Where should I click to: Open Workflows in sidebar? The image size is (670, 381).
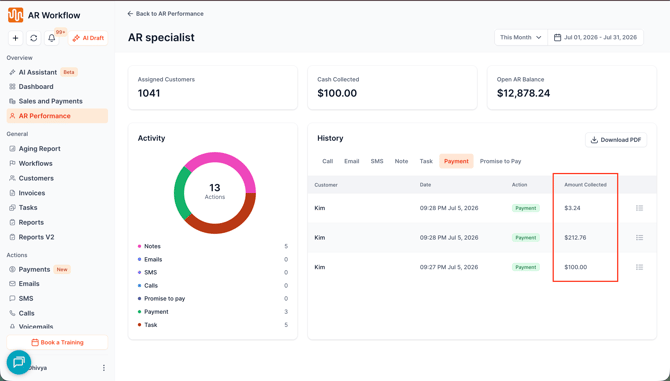click(x=35, y=164)
